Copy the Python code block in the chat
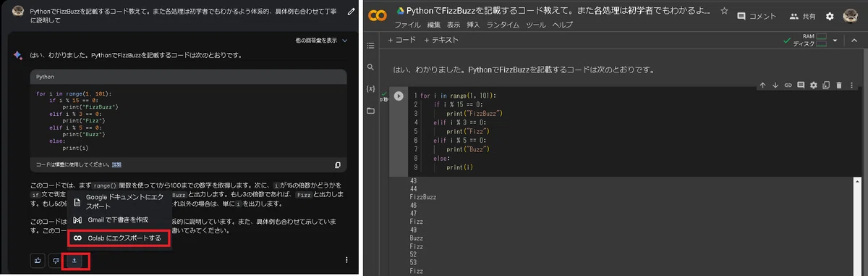 click(338, 164)
